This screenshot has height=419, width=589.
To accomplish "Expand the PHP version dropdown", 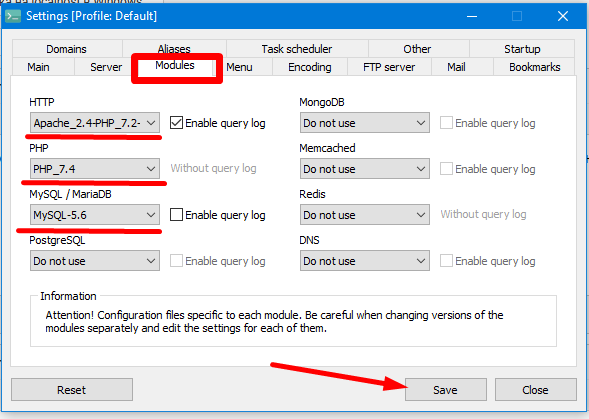I will [95, 169].
